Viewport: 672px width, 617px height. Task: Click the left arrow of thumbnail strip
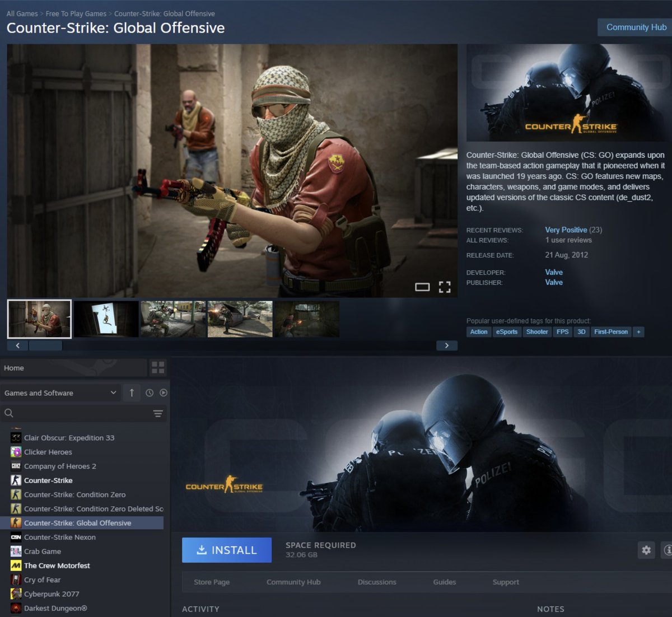coord(17,345)
